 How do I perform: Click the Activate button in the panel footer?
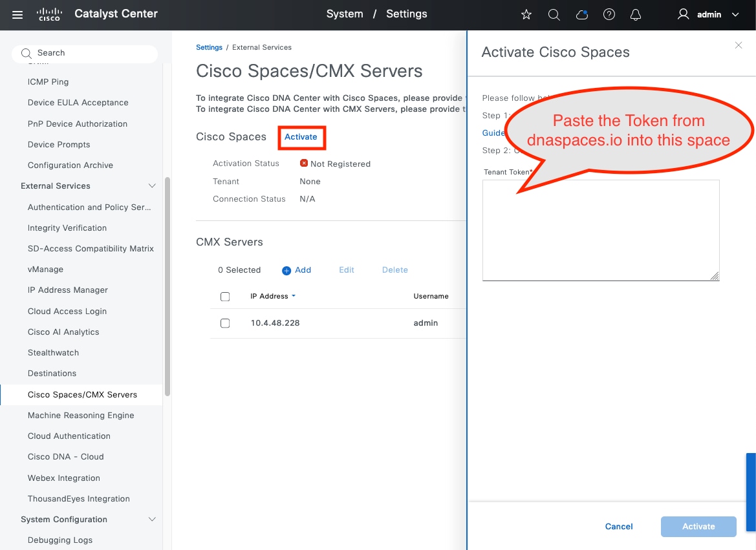click(x=698, y=526)
